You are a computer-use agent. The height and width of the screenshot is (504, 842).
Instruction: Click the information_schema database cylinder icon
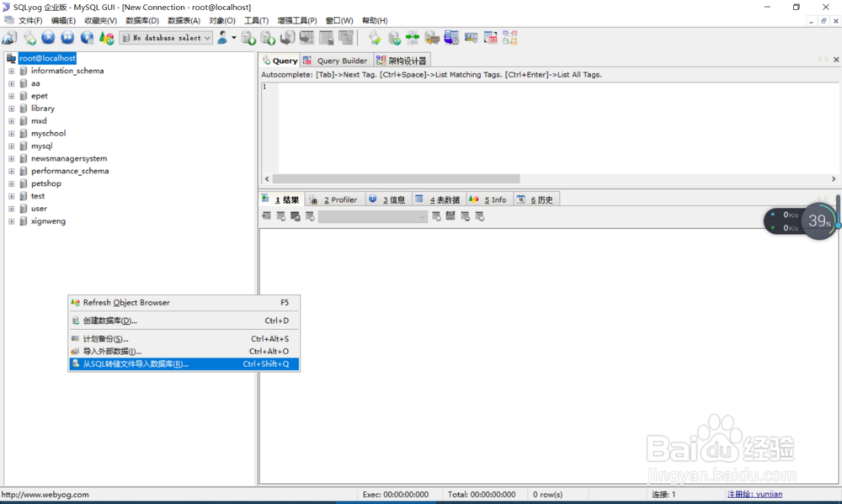[23, 71]
